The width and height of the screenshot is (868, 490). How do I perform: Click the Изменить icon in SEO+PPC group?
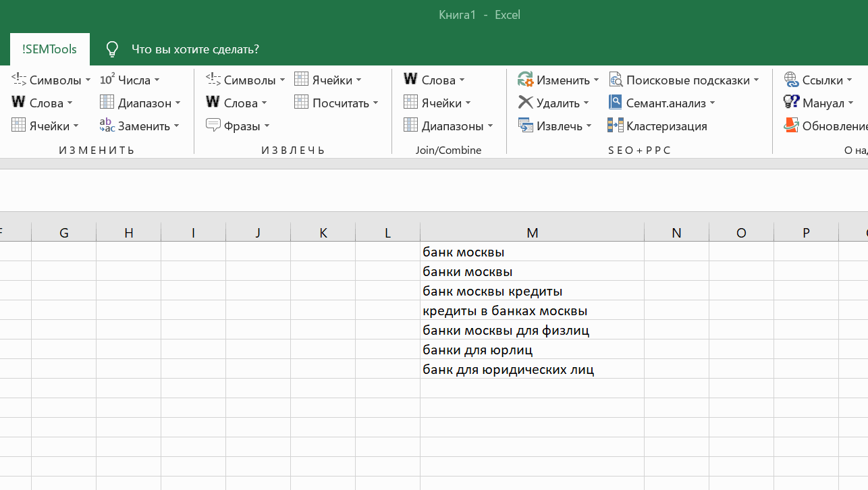526,80
